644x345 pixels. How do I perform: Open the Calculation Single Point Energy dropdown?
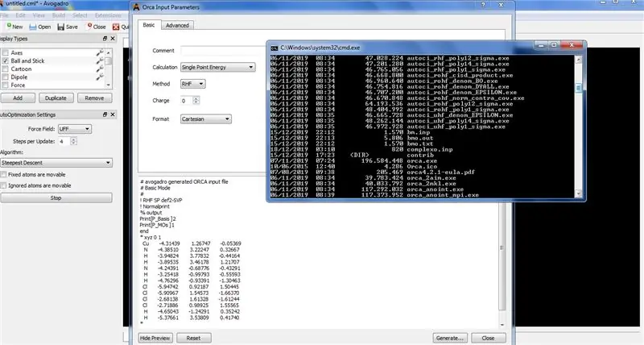tap(217, 67)
